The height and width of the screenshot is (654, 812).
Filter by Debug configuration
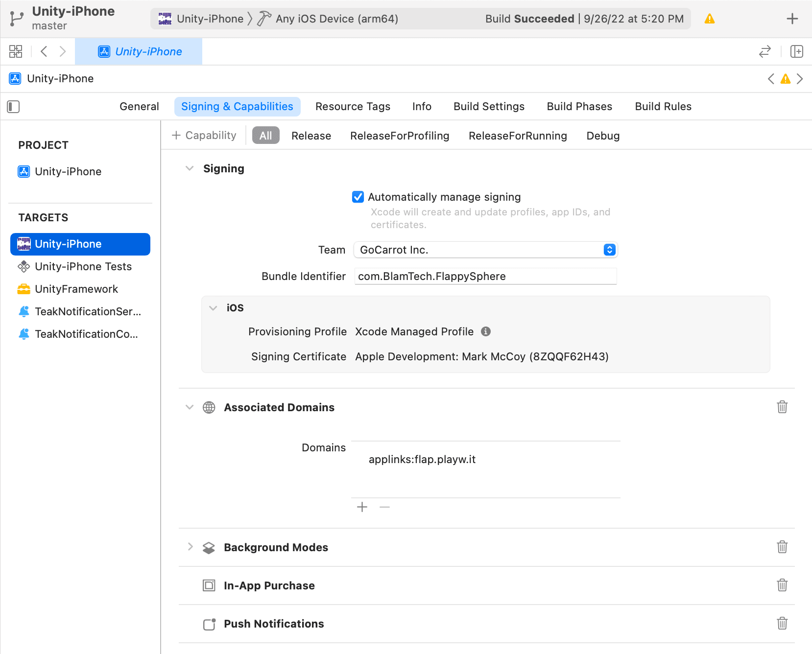point(603,136)
